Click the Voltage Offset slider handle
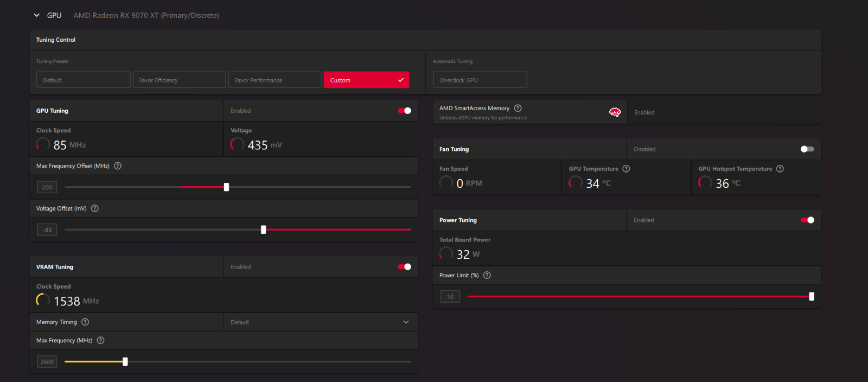Image resolution: width=868 pixels, height=382 pixels. click(264, 230)
